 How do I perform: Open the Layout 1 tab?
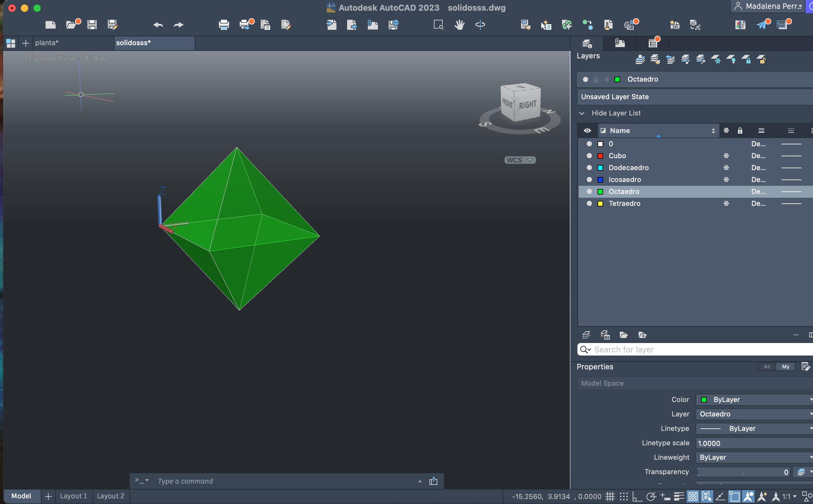[x=74, y=496]
